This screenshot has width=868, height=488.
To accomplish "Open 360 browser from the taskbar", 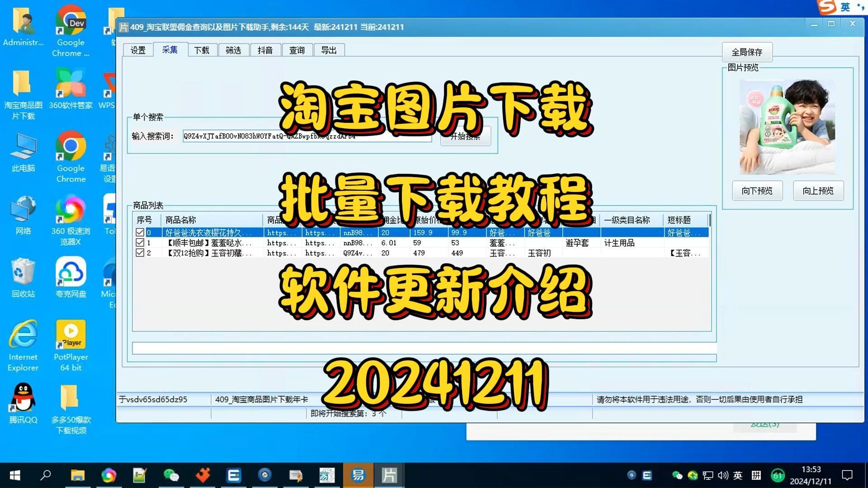I will point(108,475).
